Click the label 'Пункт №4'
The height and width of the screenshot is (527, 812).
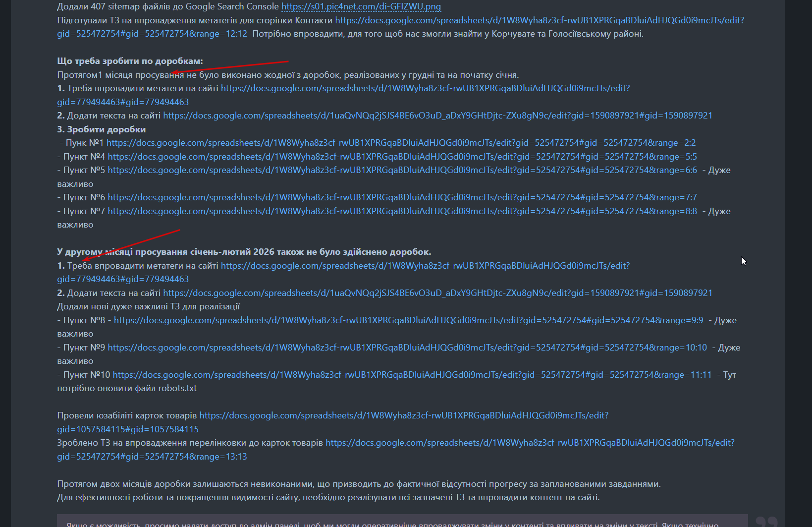[x=84, y=157]
